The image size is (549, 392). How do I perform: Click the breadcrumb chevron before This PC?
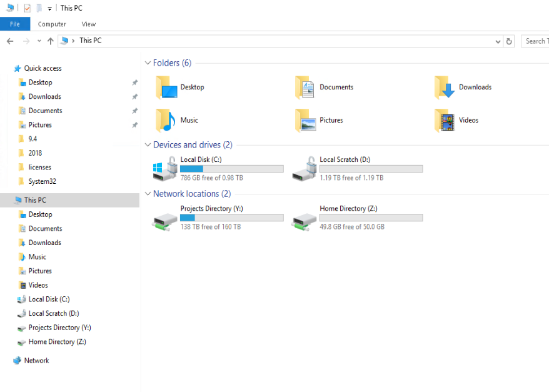tap(73, 41)
